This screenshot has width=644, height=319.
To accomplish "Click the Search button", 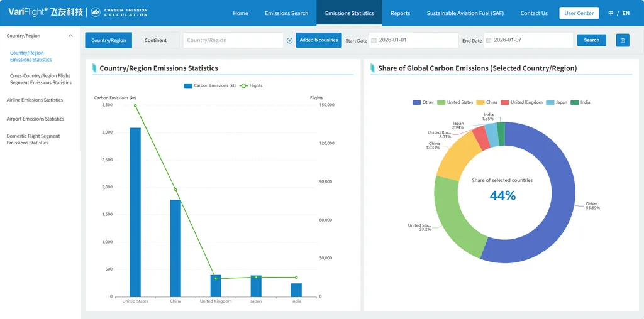I will coord(591,40).
